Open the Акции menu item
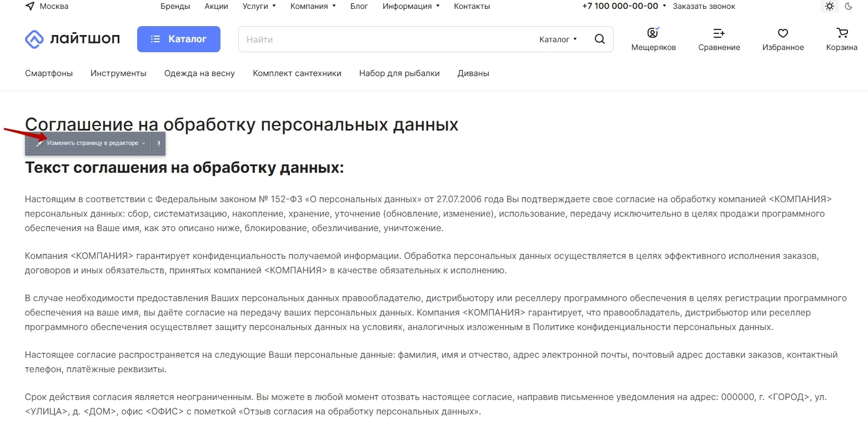The height and width of the screenshot is (430, 868). point(216,7)
